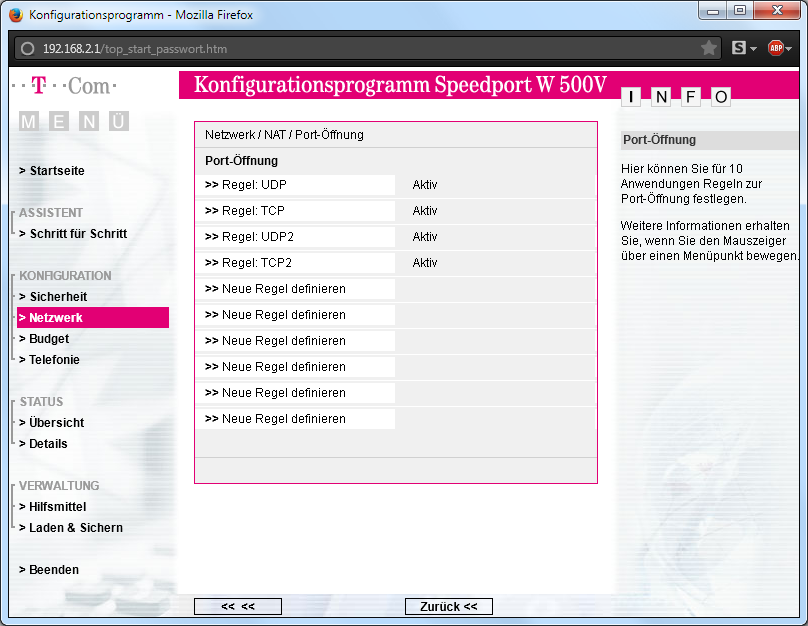Click the Aktiv status of Regel: UDP2
The width and height of the screenshot is (808, 626).
(425, 237)
